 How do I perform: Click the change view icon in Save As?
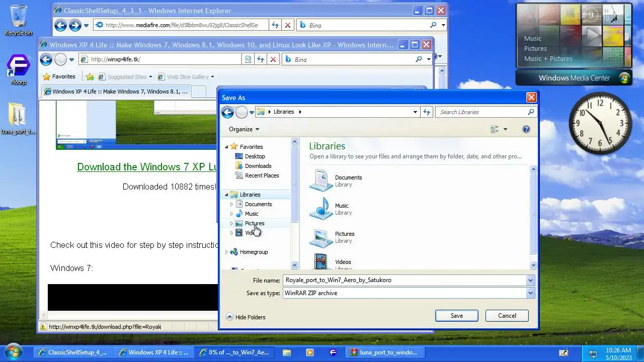[495, 129]
